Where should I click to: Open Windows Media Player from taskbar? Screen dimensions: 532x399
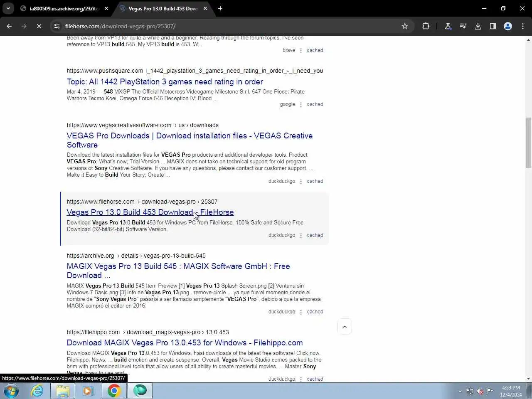(x=88, y=391)
